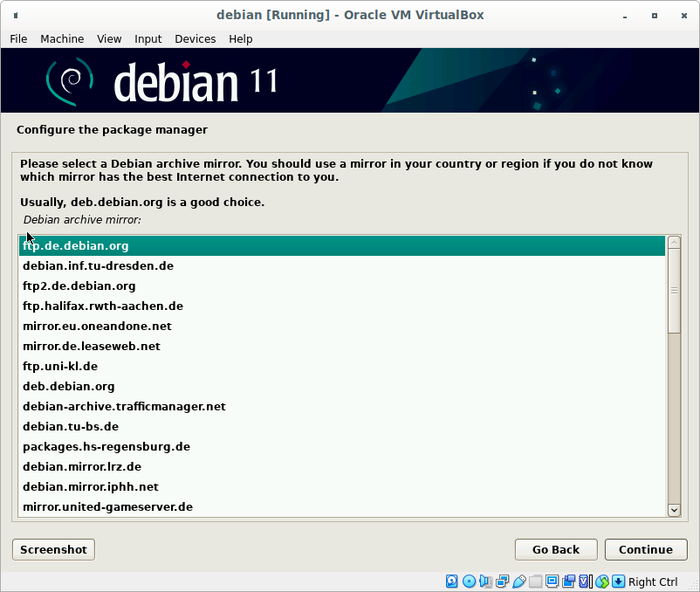
Task: Click the audio status icon
Action: click(485, 582)
